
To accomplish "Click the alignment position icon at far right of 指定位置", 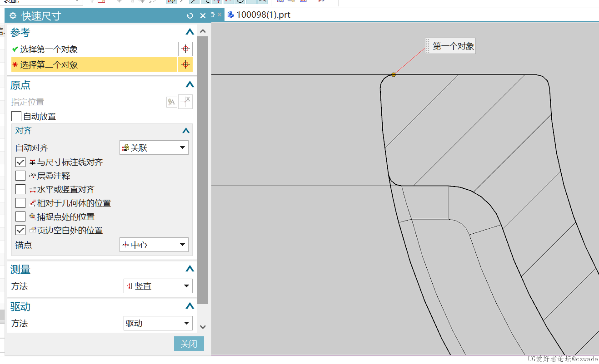I will click(x=185, y=102).
